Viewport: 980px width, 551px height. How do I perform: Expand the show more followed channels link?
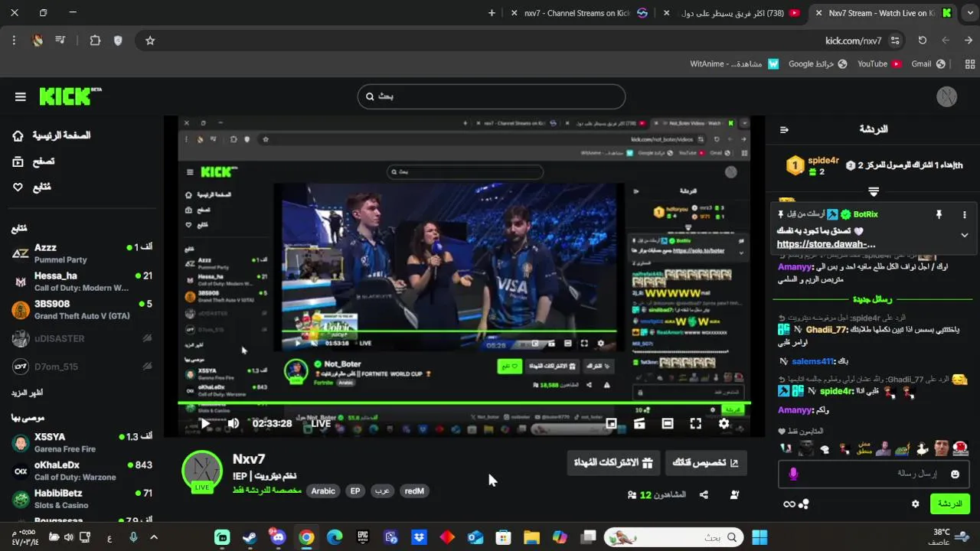[x=27, y=393]
